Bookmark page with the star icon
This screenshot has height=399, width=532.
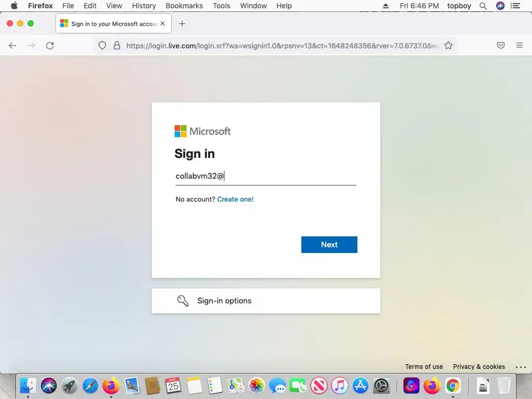point(448,46)
